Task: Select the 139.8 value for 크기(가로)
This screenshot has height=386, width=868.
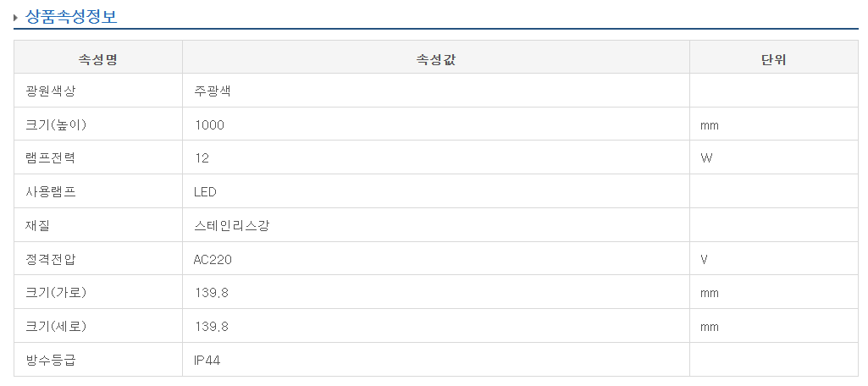Action: (x=212, y=293)
